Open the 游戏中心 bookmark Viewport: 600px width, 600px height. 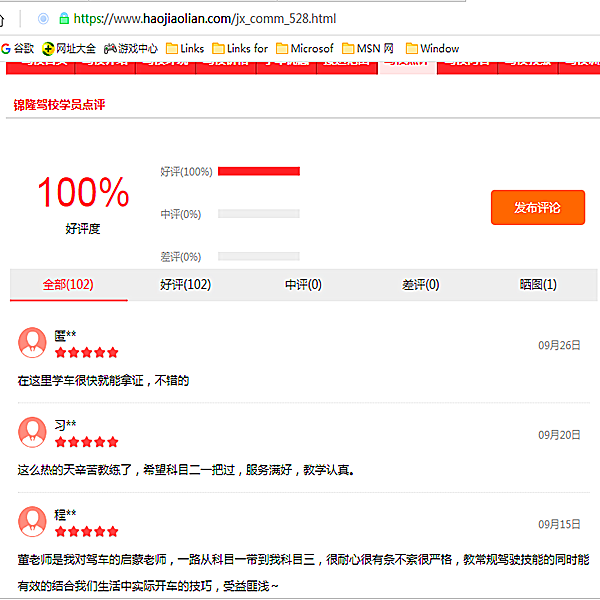[130, 48]
